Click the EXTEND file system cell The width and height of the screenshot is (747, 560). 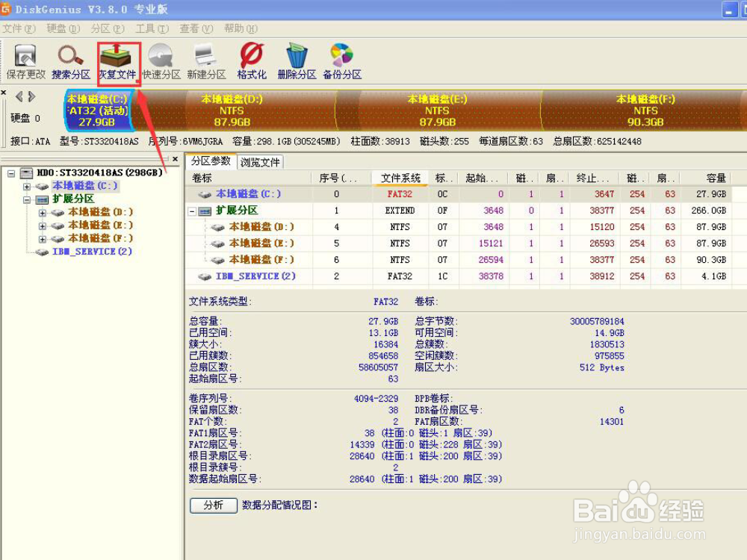pos(400,211)
